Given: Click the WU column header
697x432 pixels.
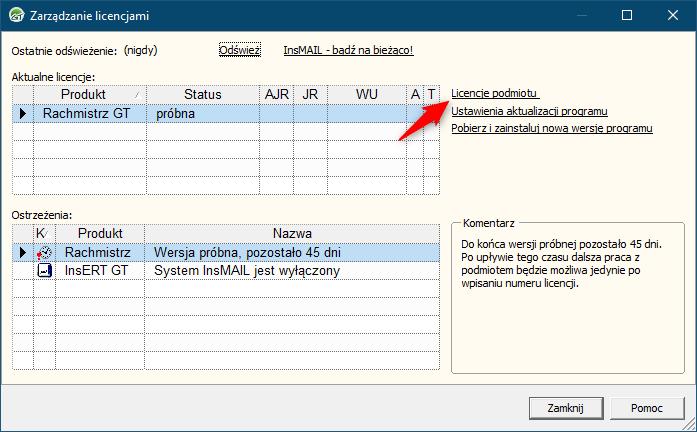Looking at the screenshot, I should point(366,94).
